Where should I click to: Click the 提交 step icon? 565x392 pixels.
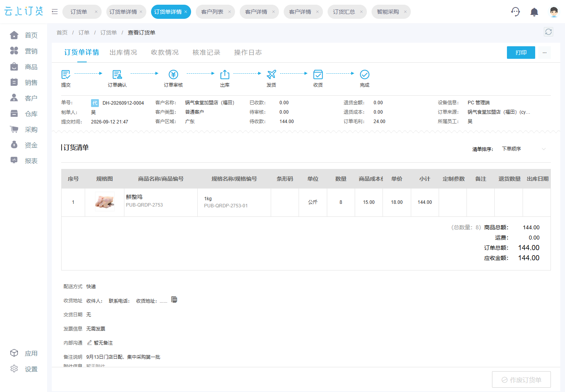(x=66, y=74)
